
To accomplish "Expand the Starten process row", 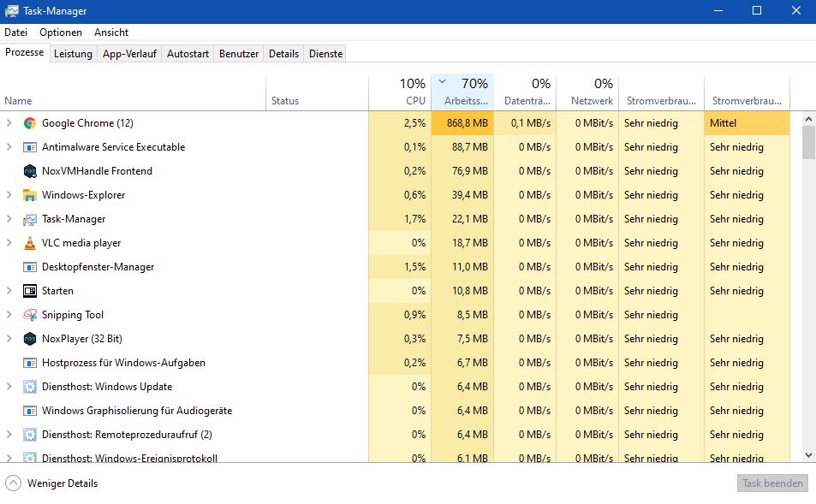I will click(x=9, y=290).
